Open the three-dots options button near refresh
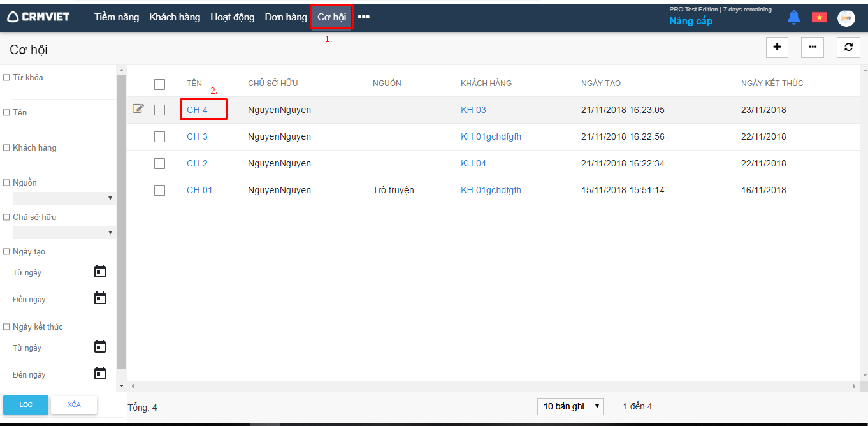This screenshot has width=868, height=426. (812, 47)
